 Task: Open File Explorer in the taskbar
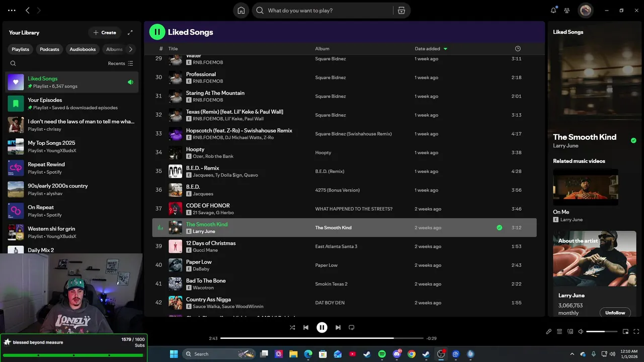coord(293,354)
